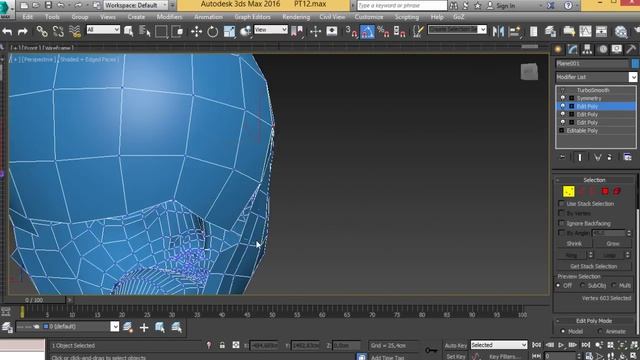Image resolution: width=640 pixels, height=360 pixels.
Task: Select Vertex sub-object level yellow icon
Action: [x=569, y=191]
